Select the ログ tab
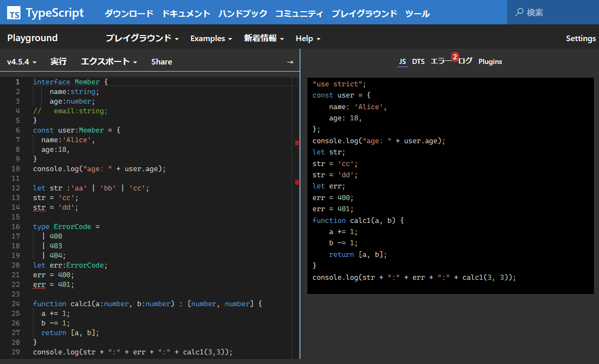The height and width of the screenshot is (364, 599). 465,61
